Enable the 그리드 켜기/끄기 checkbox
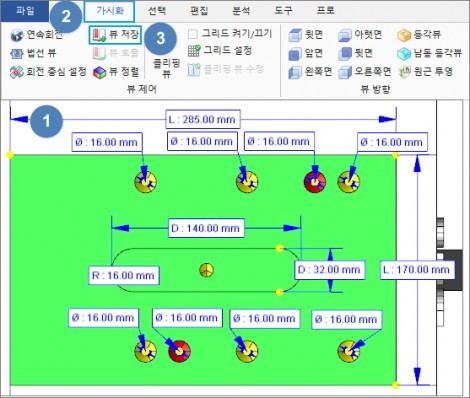Screen dimensions: 470x398 pyautogui.click(x=193, y=34)
